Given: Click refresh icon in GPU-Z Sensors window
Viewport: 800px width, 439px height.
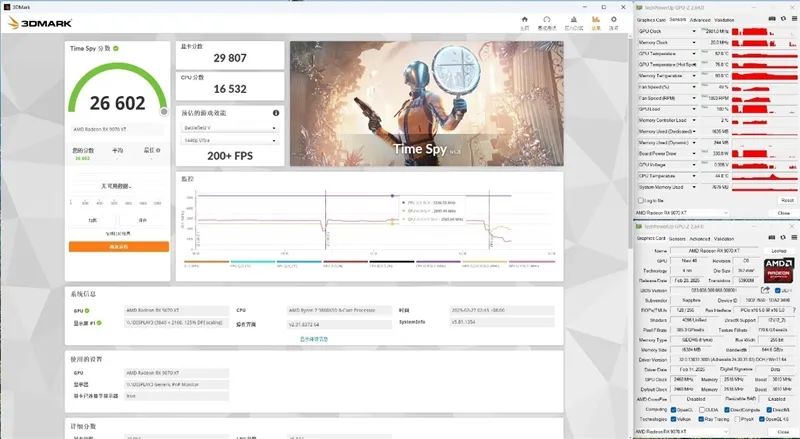Looking at the screenshot, I should click(x=783, y=19).
